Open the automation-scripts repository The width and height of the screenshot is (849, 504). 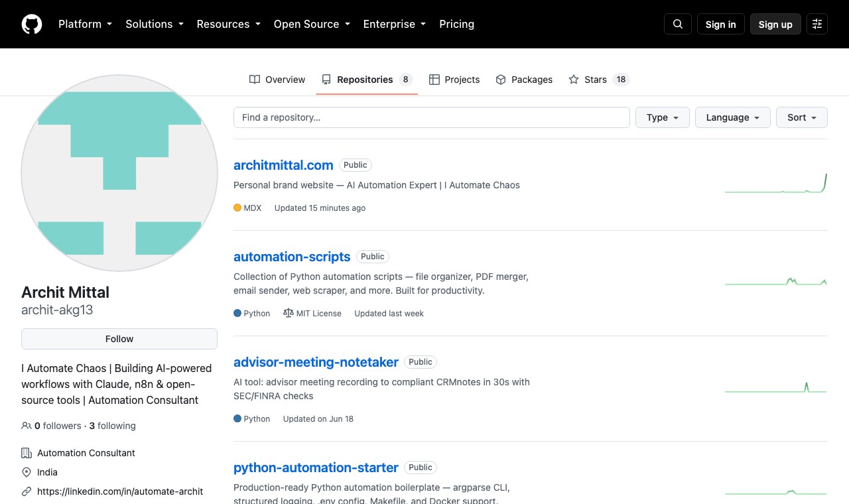tap(292, 257)
